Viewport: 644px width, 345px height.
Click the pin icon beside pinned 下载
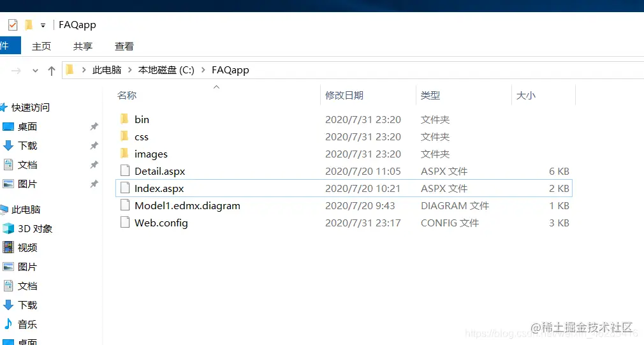pyautogui.click(x=94, y=145)
